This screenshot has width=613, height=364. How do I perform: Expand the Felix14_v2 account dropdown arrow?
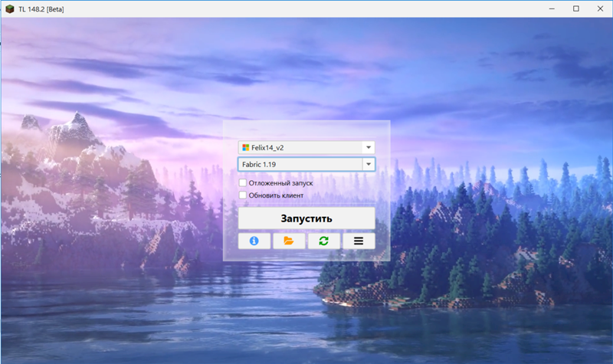369,147
